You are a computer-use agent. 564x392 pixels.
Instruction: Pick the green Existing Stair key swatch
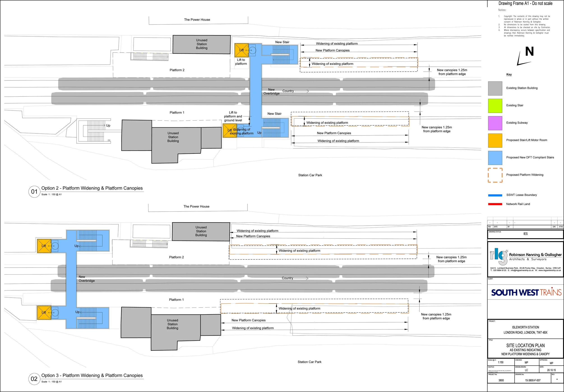point(495,106)
